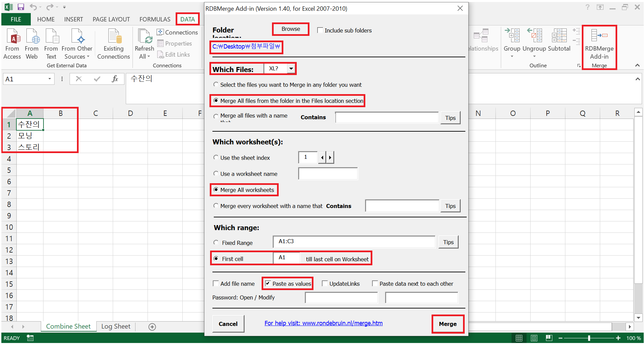Open the INSERT ribbon tab
Viewport: 644px width, 344px height.
(74, 19)
